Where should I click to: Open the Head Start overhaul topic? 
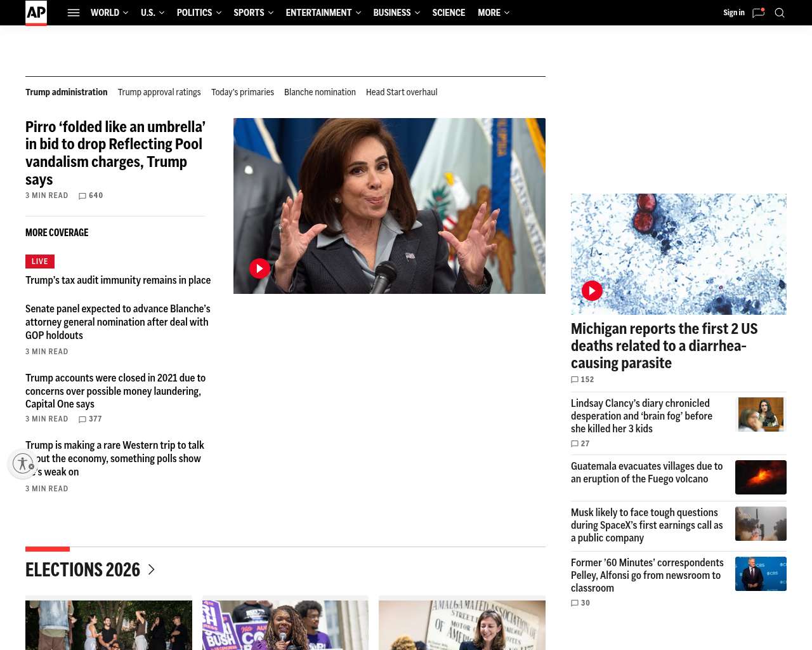click(402, 92)
